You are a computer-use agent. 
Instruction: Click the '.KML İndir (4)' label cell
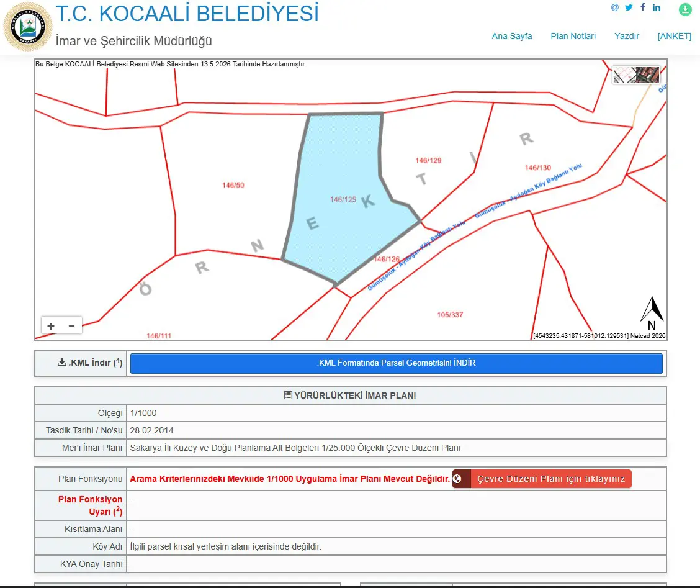click(81, 363)
